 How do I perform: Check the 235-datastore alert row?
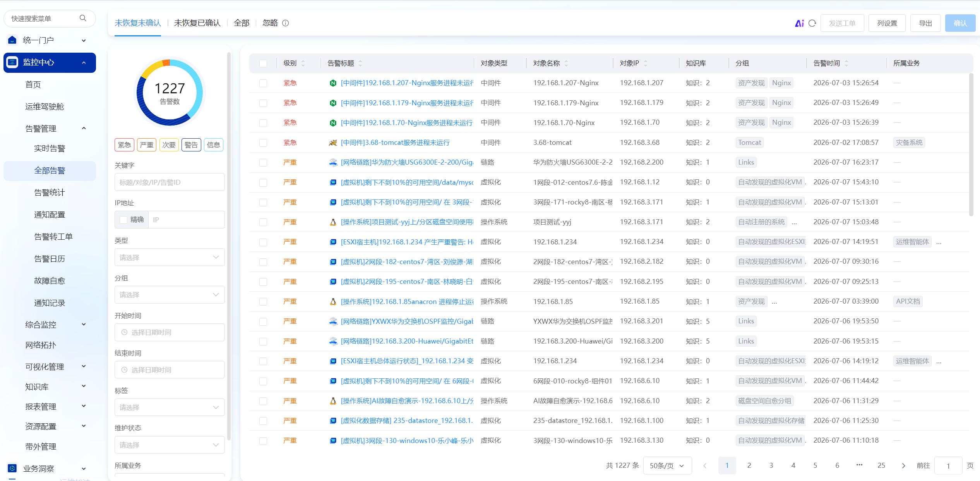[x=263, y=421]
